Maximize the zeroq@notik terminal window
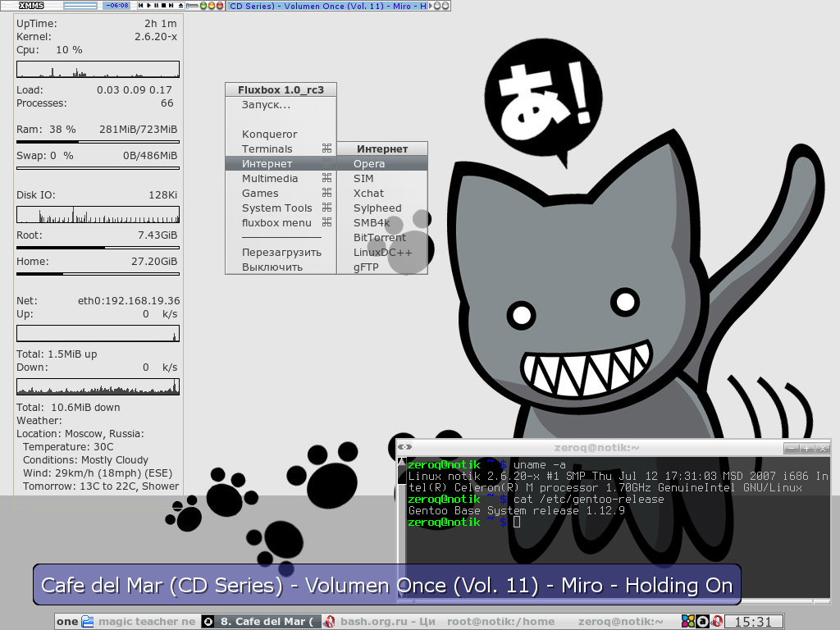The image size is (840, 630). click(x=806, y=448)
